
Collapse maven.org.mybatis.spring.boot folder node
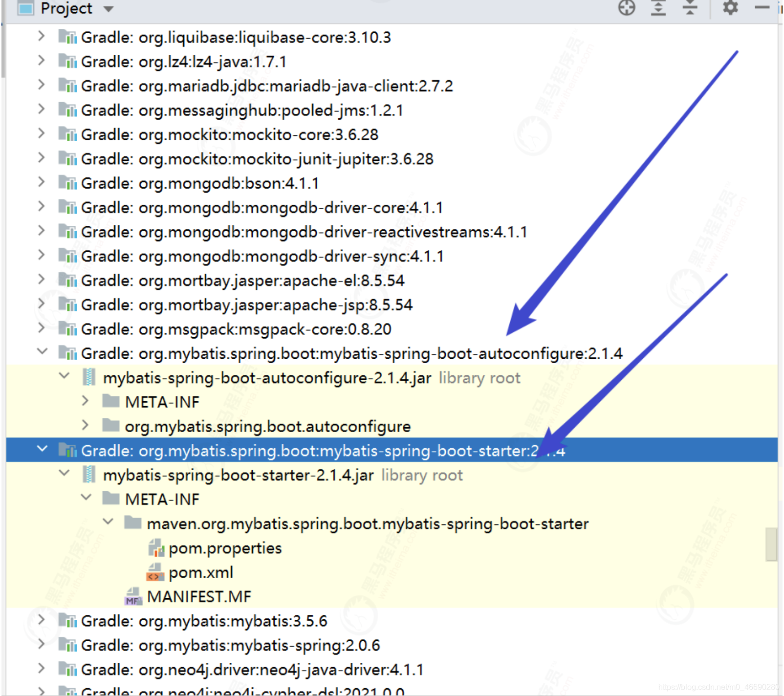pos(108,522)
